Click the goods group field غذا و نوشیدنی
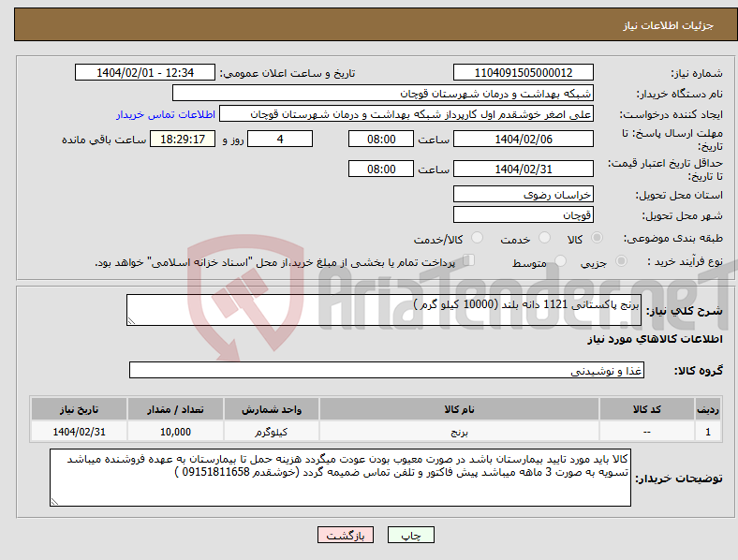Viewport: 738px width, 560px height. 387,370
